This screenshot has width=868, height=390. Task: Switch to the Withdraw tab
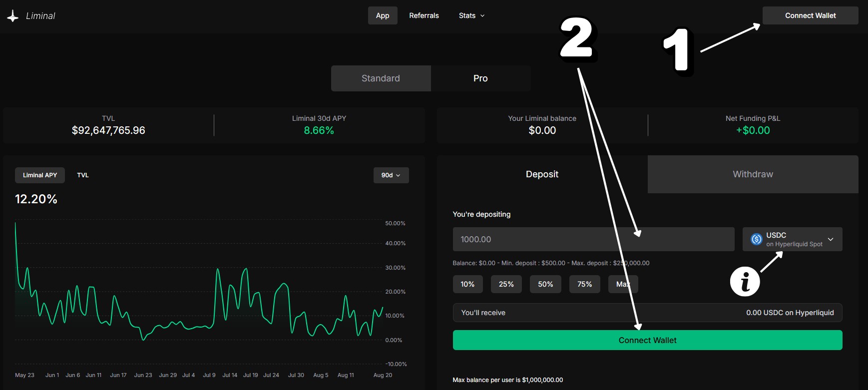pyautogui.click(x=753, y=174)
